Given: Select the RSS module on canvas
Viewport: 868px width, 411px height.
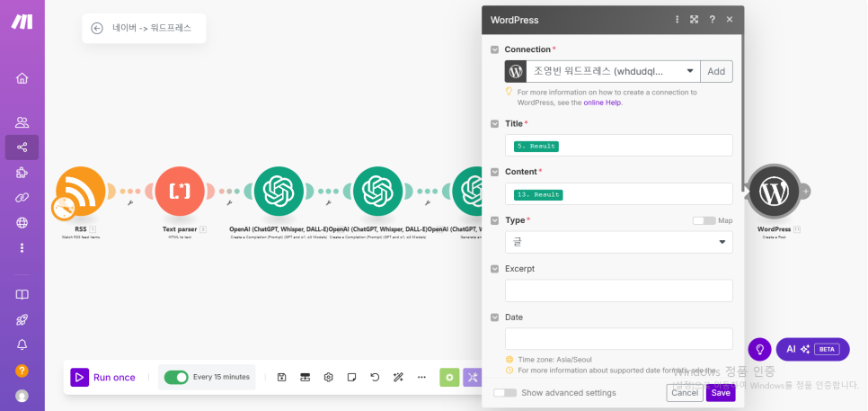Looking at the screenshot, I should tap(80, 191).
